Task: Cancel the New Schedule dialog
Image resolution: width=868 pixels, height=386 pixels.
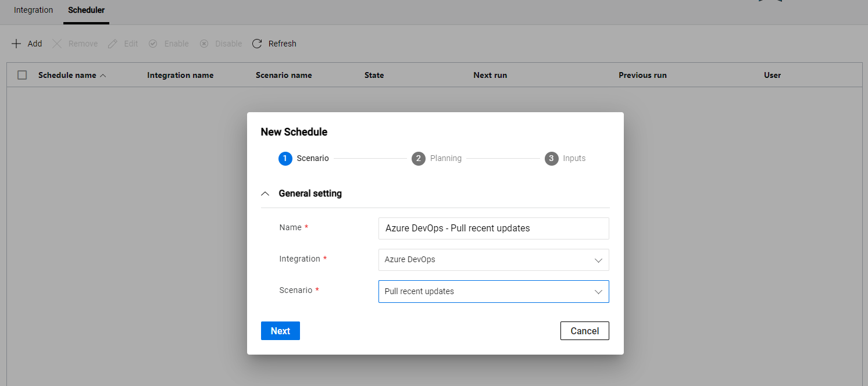Action: tap(584, 330)
